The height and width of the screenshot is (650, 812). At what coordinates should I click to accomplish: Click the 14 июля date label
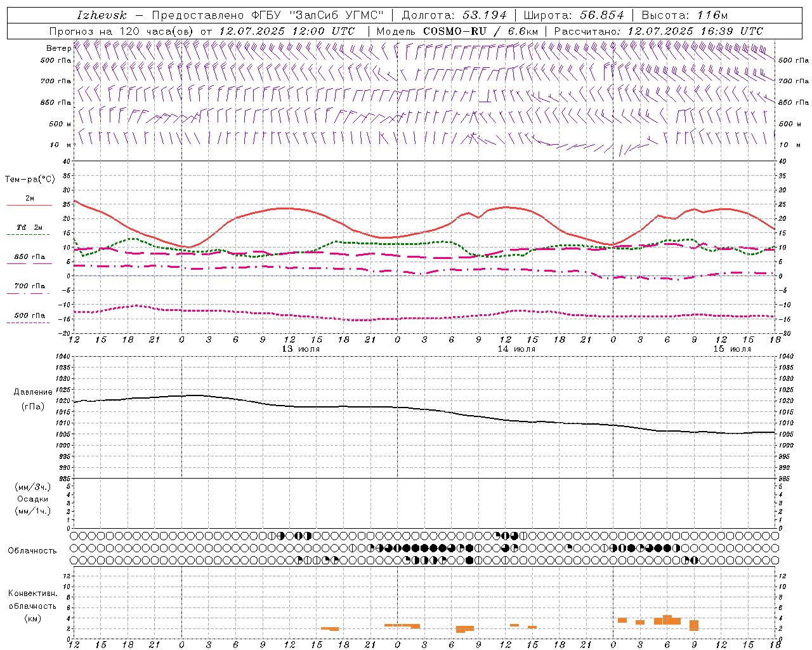[516, 349]
